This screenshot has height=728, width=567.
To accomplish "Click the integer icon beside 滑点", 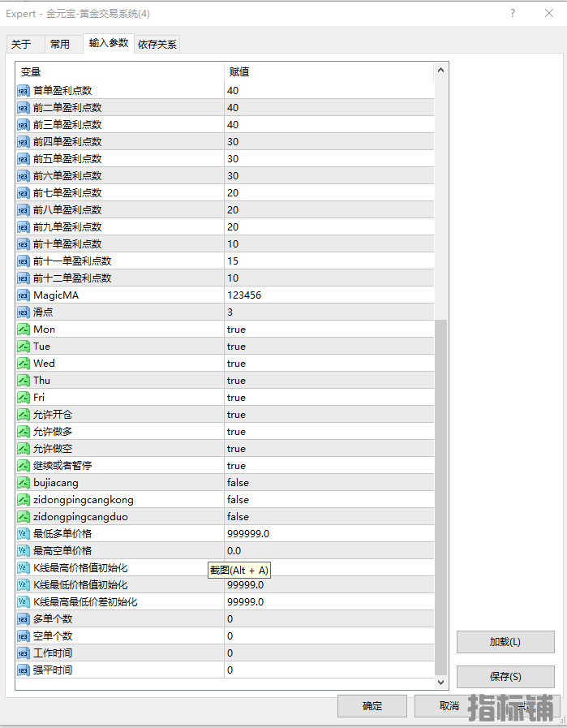I will pos(24,312).
